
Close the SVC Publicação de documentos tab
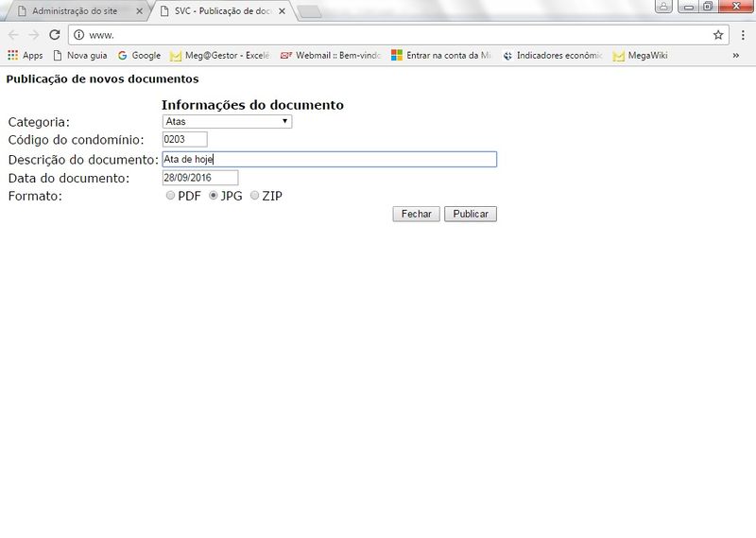[x=280, y=11]
